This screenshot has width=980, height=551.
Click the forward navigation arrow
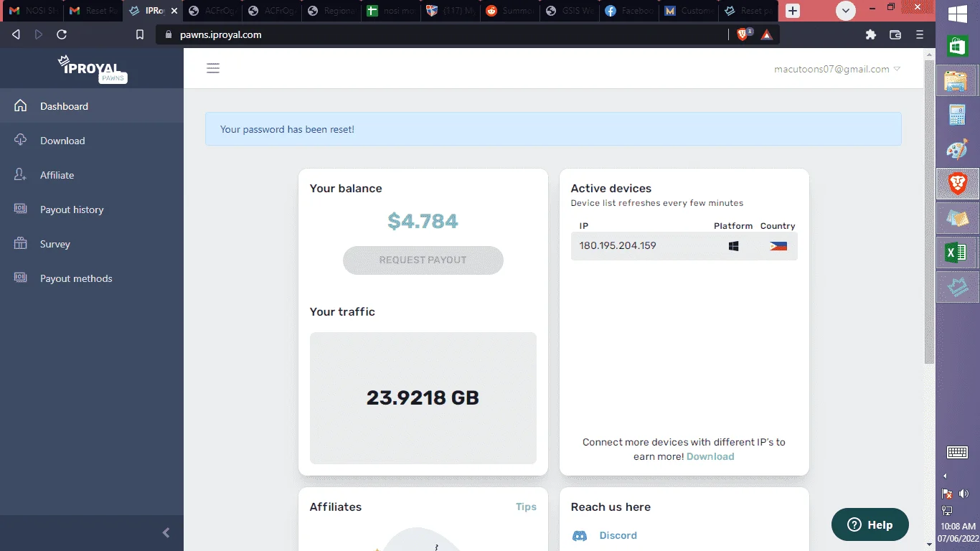(39, 34)
